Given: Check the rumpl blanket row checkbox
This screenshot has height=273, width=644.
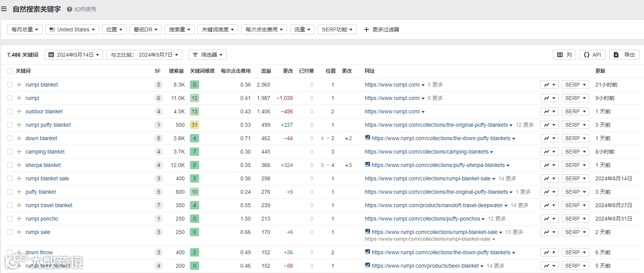Looking at the screenshot, I should [10, 85].
